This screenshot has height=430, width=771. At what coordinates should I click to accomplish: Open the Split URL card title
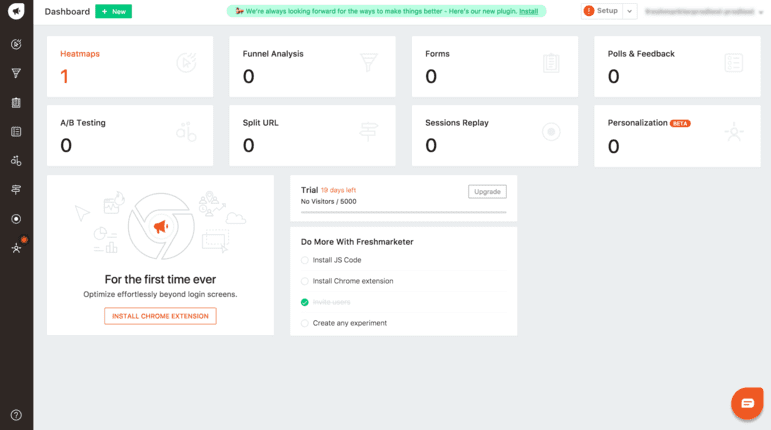click(261, 123)
